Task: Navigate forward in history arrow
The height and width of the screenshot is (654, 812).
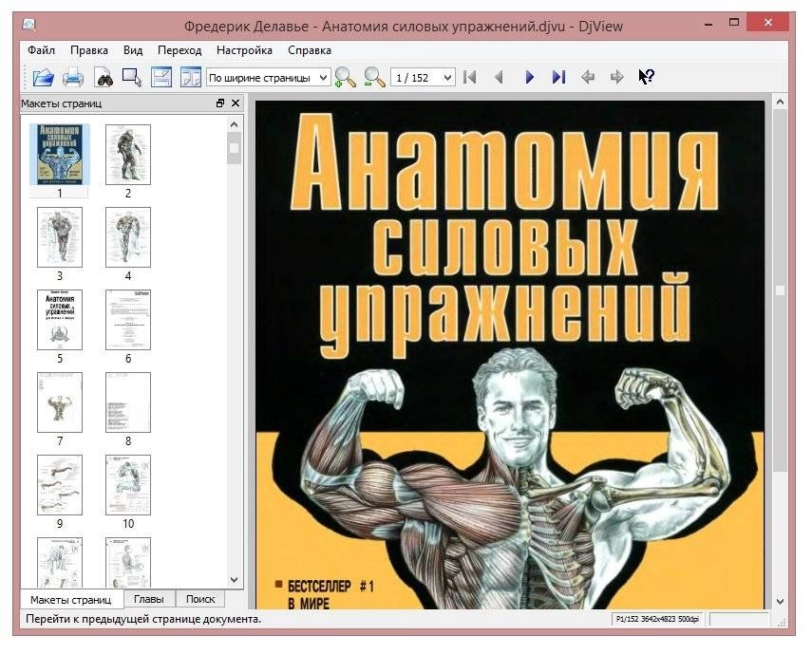Action: click(x=616, y=78)
